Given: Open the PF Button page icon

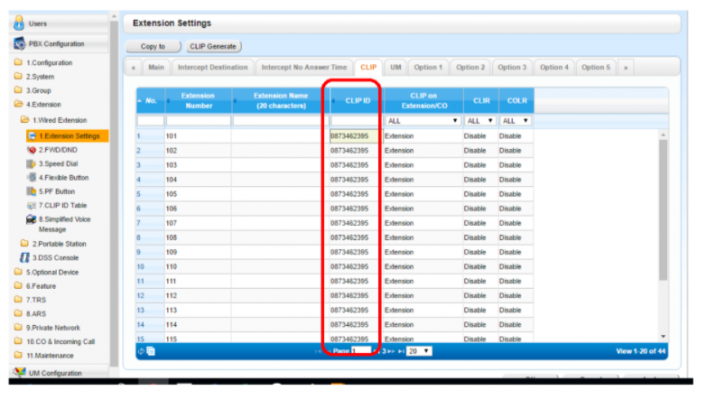Looking at the screenshot, I should coord(31,191).
